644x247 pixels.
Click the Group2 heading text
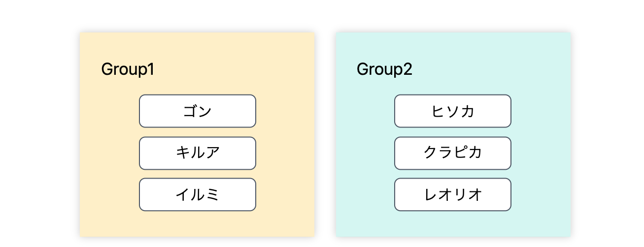pyautogui.click(x=384, y=70)
